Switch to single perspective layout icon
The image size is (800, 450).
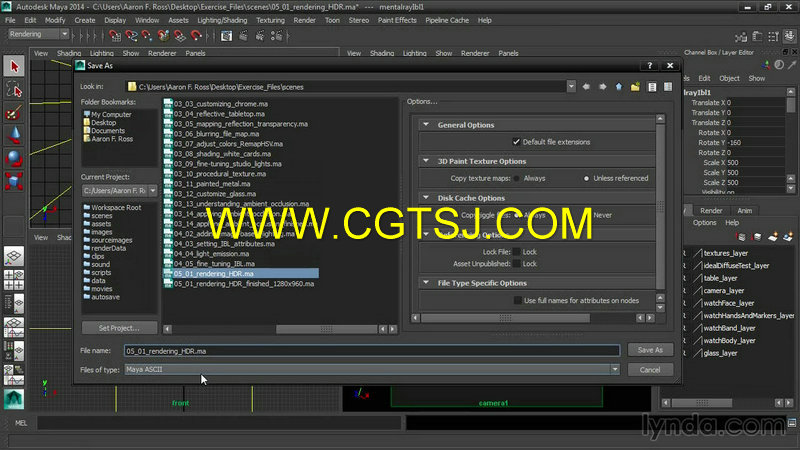tap(14, 257)
